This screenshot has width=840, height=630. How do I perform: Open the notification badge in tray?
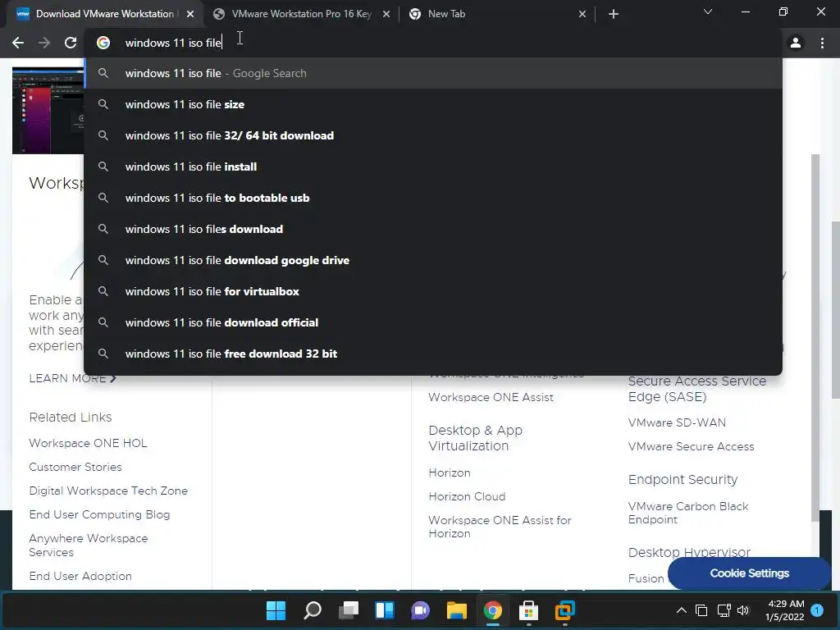point(818,610)
